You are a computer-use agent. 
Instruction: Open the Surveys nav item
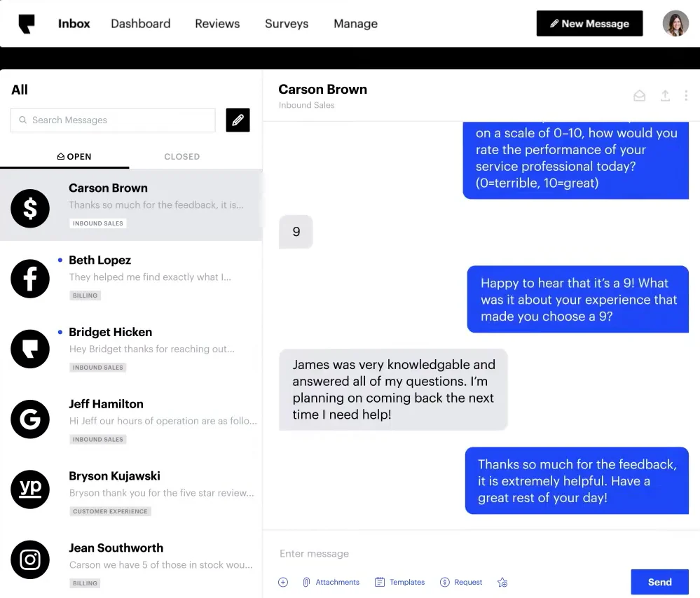(x=287, y=24)
